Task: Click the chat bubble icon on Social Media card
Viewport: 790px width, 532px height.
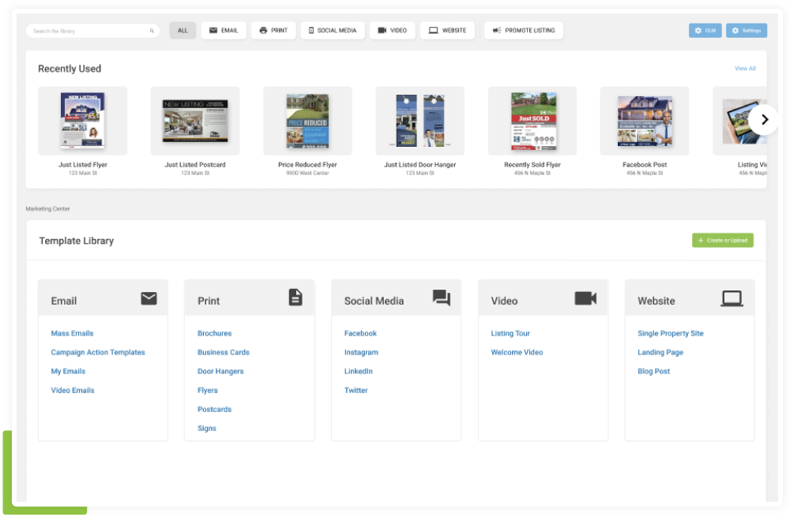Action: tap(442, 297)
